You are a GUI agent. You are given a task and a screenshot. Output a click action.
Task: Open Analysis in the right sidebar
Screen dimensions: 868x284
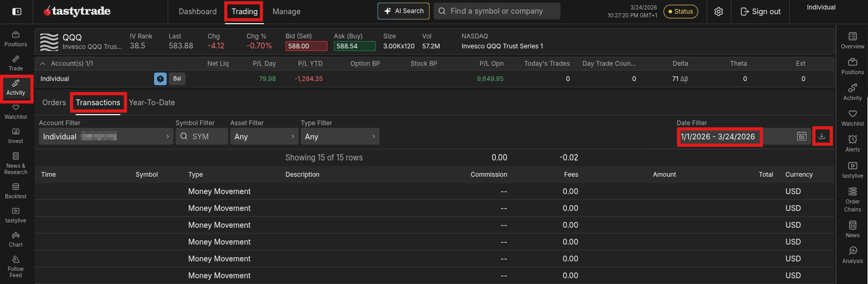point(852,255)
